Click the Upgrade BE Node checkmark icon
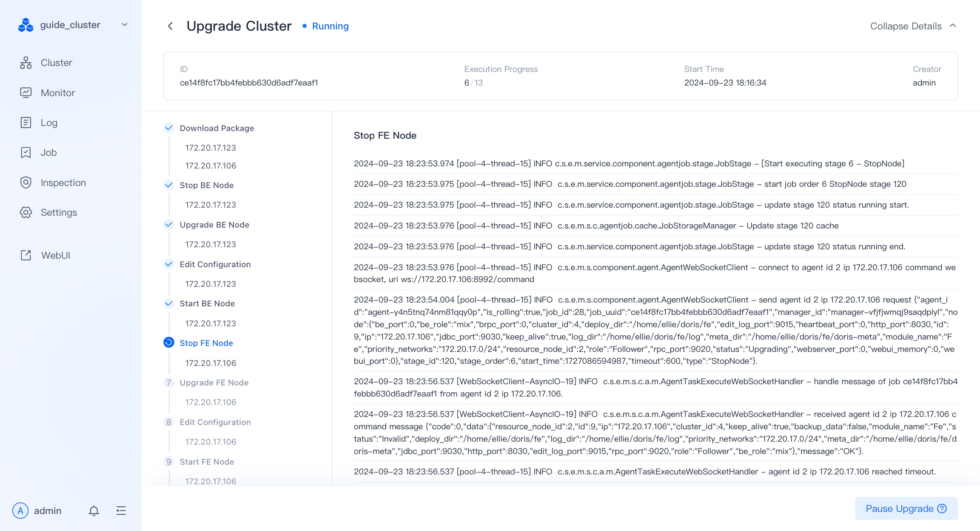The height and width of the screenshot is (531, 980). (169, 224)
